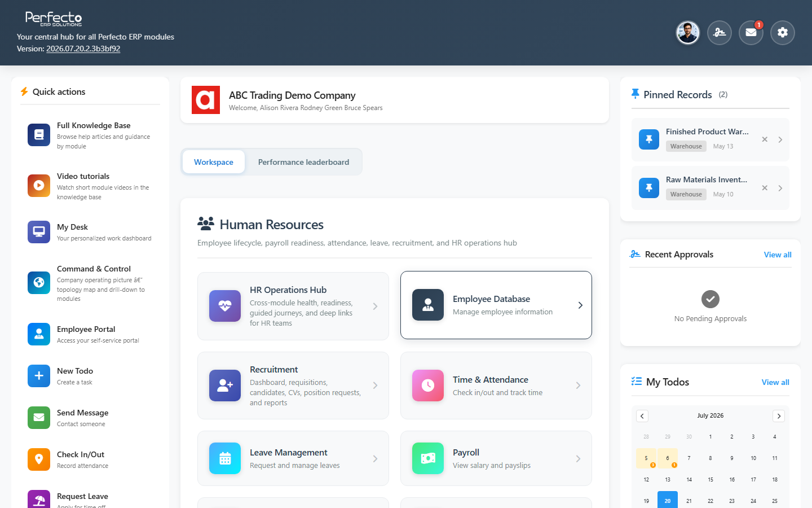
Task: Click the Send Message envelope icon
Action: pyautogui.click(x=39, y=417)
